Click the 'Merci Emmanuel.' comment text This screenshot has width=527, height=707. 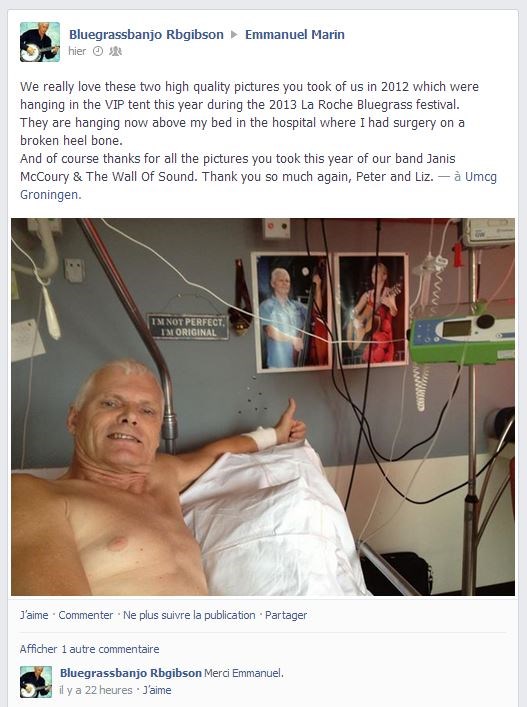[x=244, y=673]
